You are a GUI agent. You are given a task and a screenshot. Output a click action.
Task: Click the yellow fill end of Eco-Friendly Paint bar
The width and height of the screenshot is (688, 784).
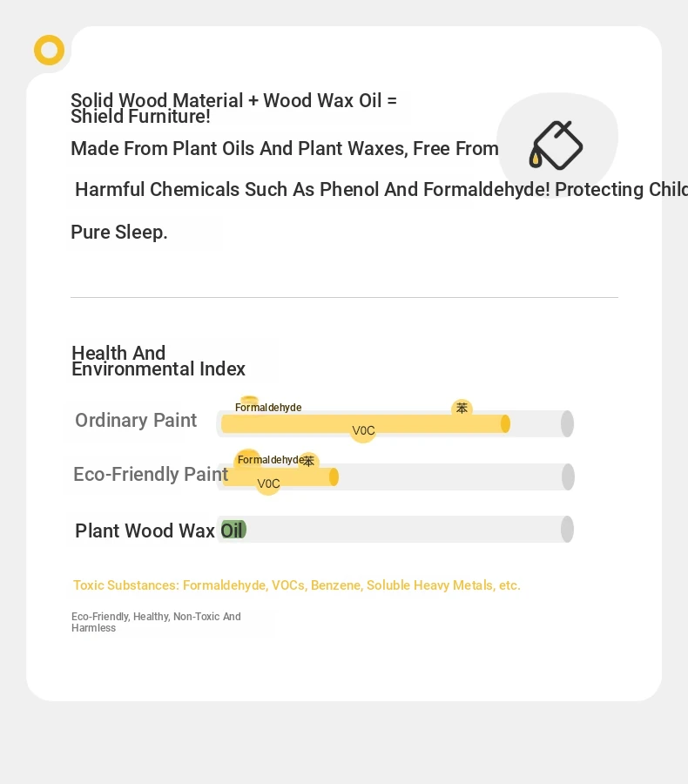pos(334,476)
